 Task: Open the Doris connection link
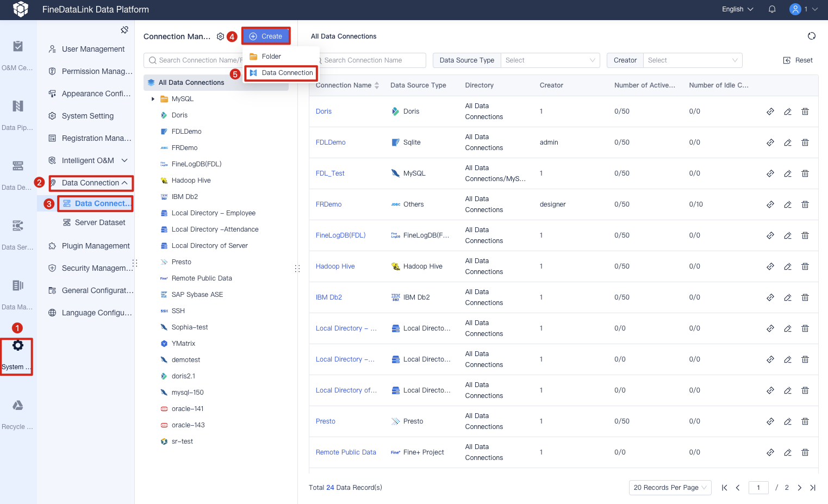coord(323,111)
